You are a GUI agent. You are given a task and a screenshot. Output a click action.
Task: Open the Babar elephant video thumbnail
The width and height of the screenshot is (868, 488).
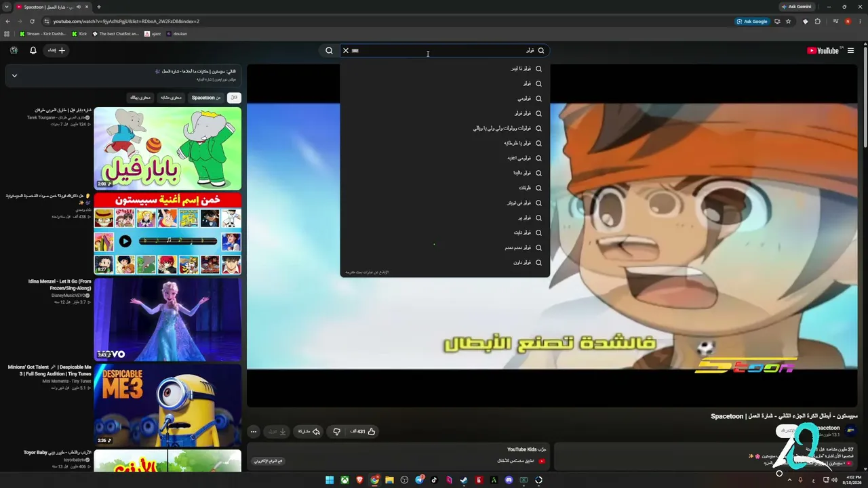point(167,148)
